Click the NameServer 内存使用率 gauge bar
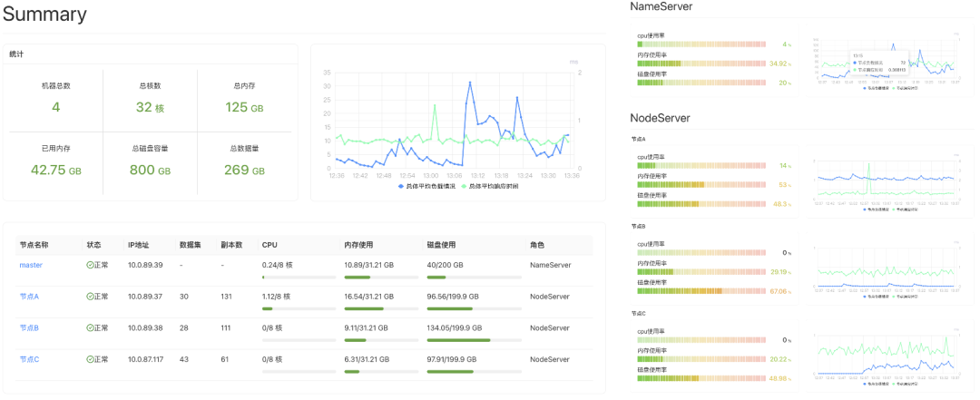This screenshot has width=980, height=400. [x=702, y=63]
